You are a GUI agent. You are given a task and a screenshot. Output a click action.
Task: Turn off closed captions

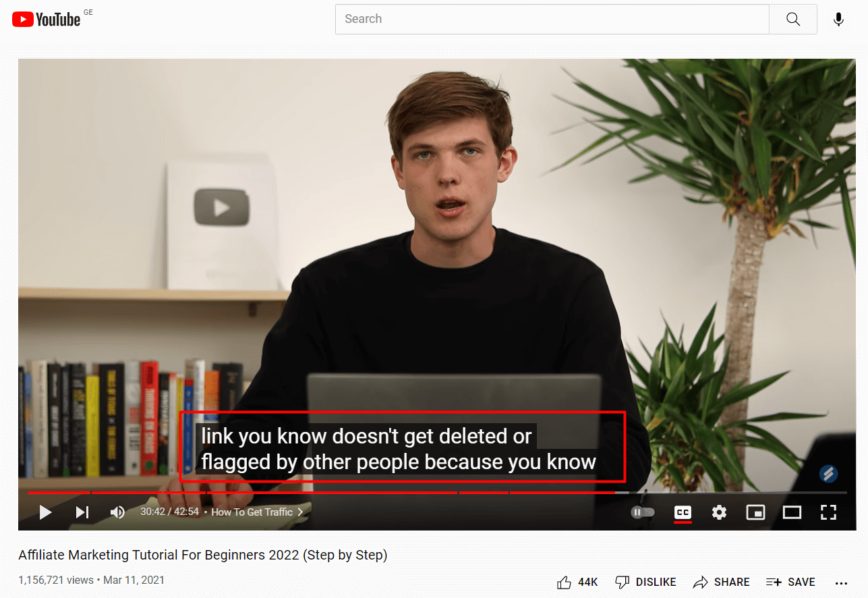[683, 512]
